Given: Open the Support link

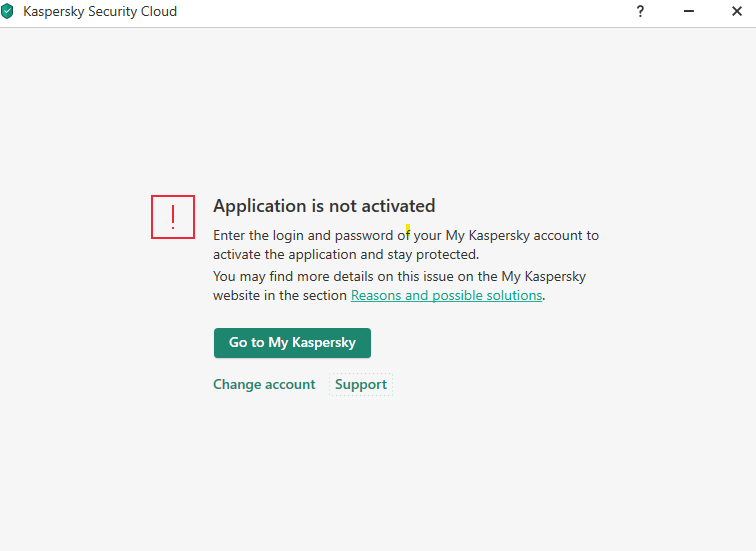Looking at the screenshot, I should tap(361, 384).
